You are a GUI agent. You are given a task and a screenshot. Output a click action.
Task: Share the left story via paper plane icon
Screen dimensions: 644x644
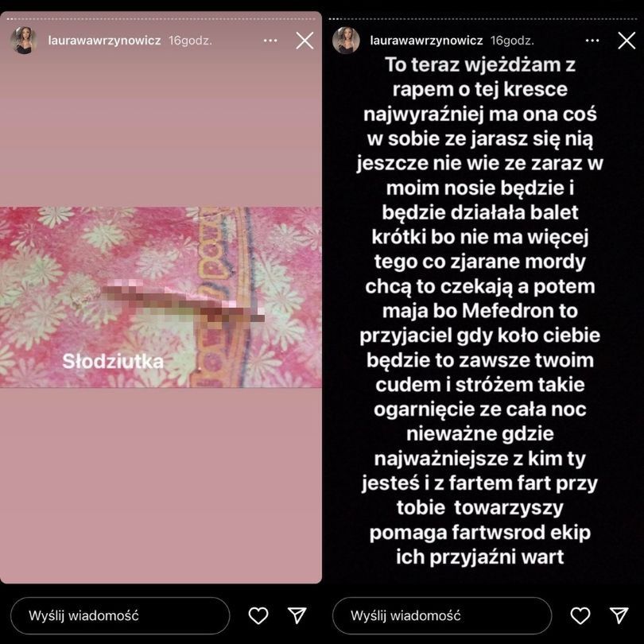[x=297, y=615]
